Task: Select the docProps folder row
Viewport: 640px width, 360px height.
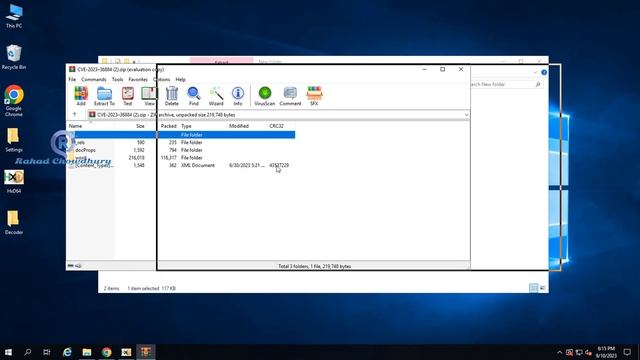Action: pyautogui.click(x=181, y=150)
